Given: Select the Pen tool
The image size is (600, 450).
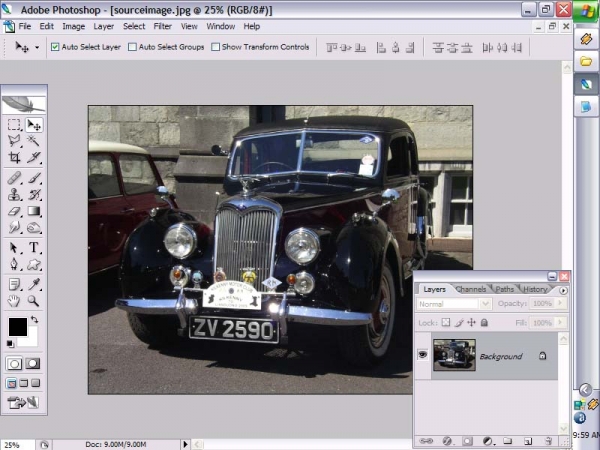Looking at the screenshot, I should (14, 264).
